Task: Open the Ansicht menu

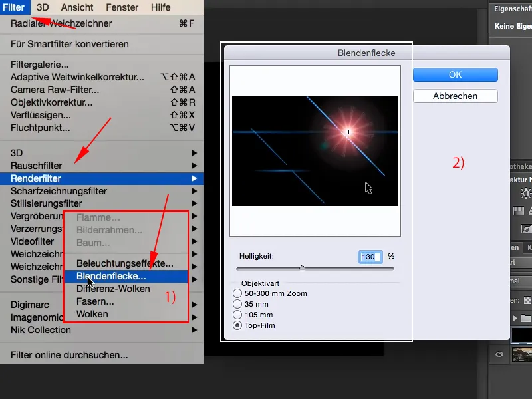Action: tap(77, 7)
